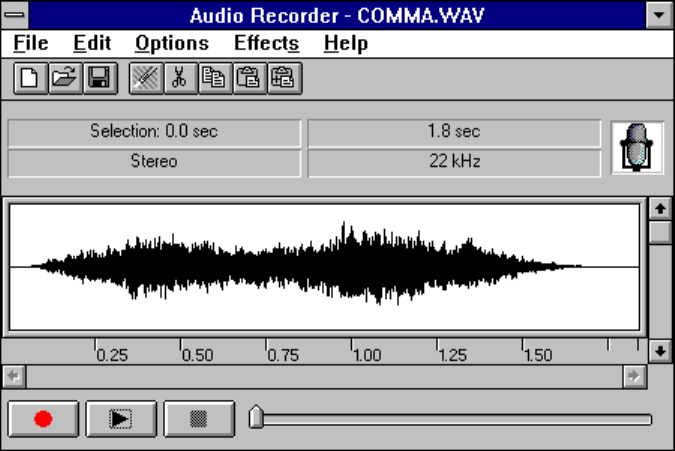Screen dimensions: 675x451
Task: Click the 'Audio Recorder - COMMA.WAV' title bar
Action: pos(337,15)
